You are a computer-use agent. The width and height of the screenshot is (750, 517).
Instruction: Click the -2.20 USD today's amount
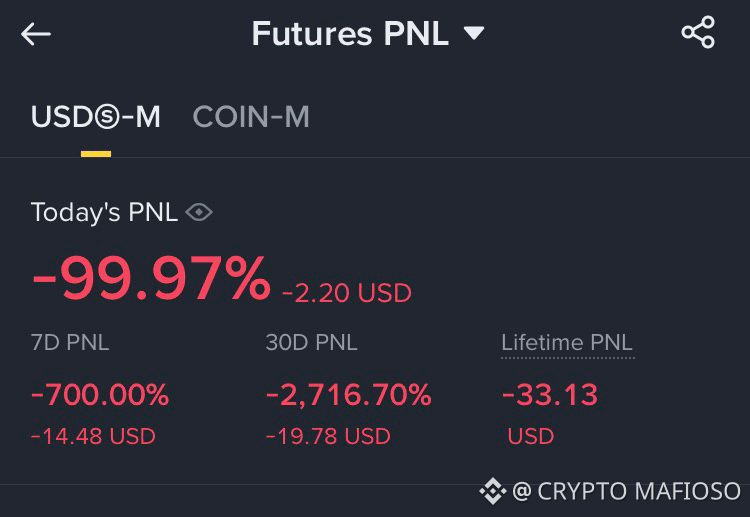coord(347,293)
